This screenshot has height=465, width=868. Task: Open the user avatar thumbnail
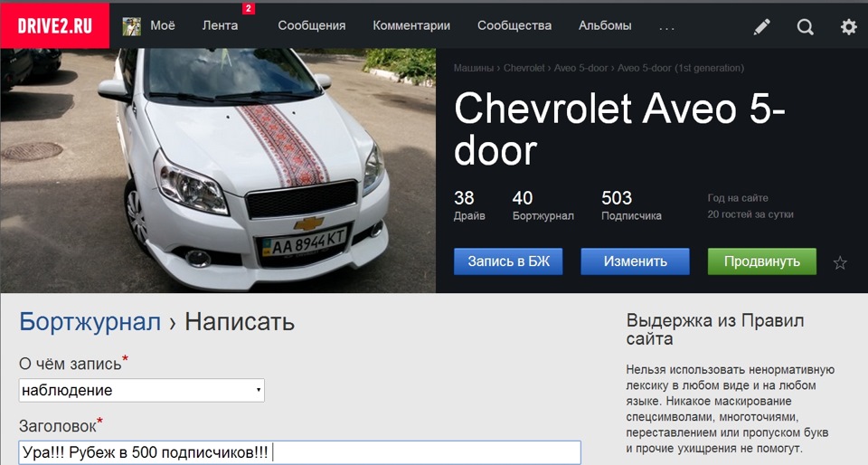(131, 26)
